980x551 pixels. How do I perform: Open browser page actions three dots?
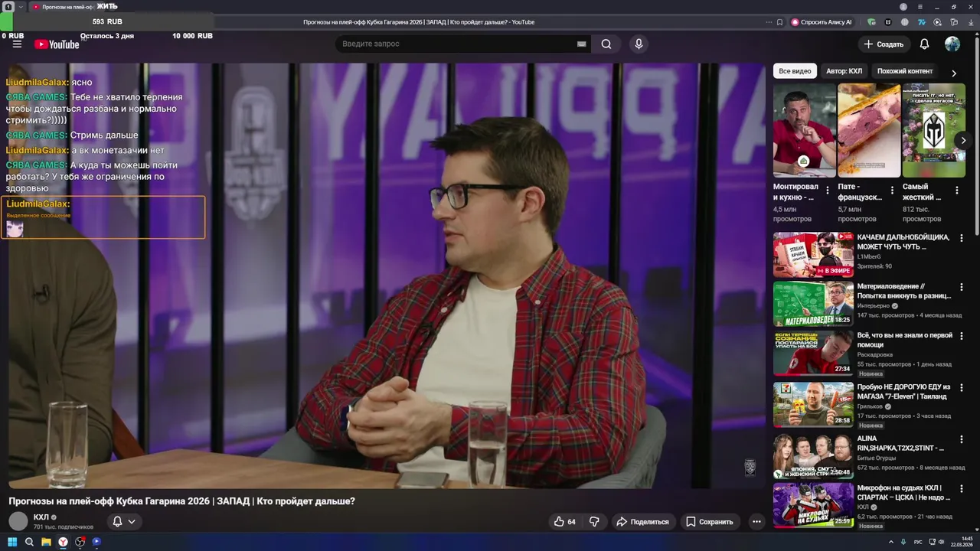(x=767, y=22)
